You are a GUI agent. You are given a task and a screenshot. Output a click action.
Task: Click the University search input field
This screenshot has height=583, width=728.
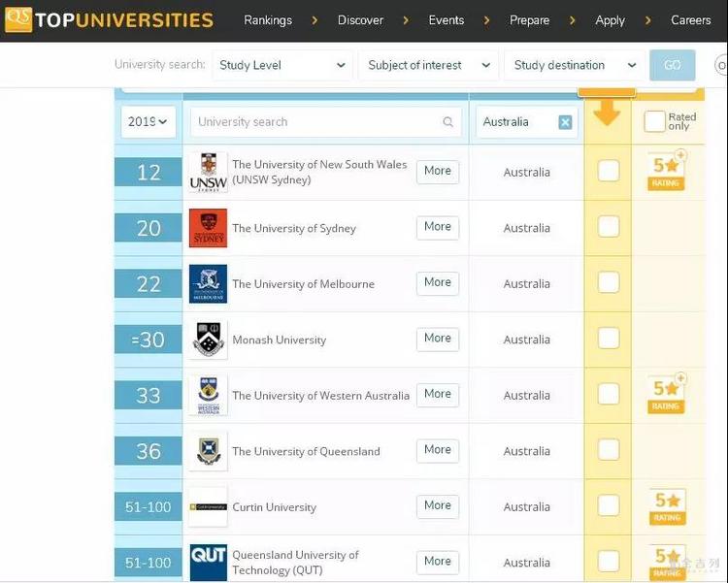315,122
